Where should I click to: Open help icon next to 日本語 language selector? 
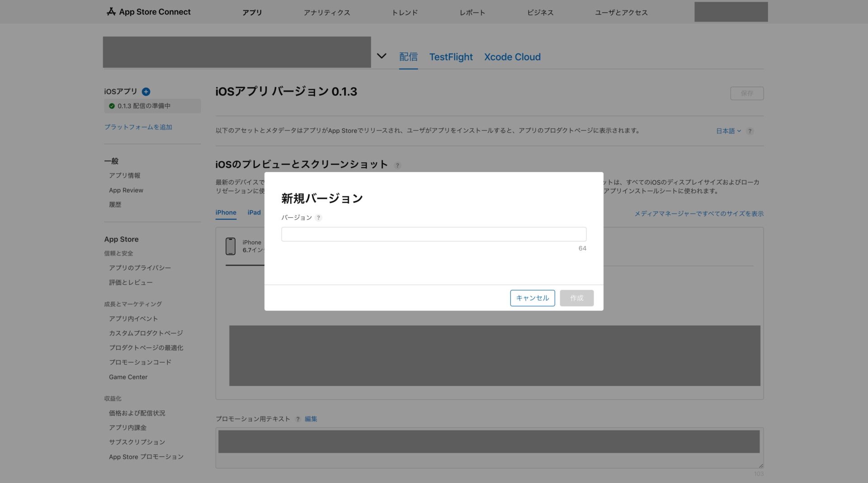(750, 131)
